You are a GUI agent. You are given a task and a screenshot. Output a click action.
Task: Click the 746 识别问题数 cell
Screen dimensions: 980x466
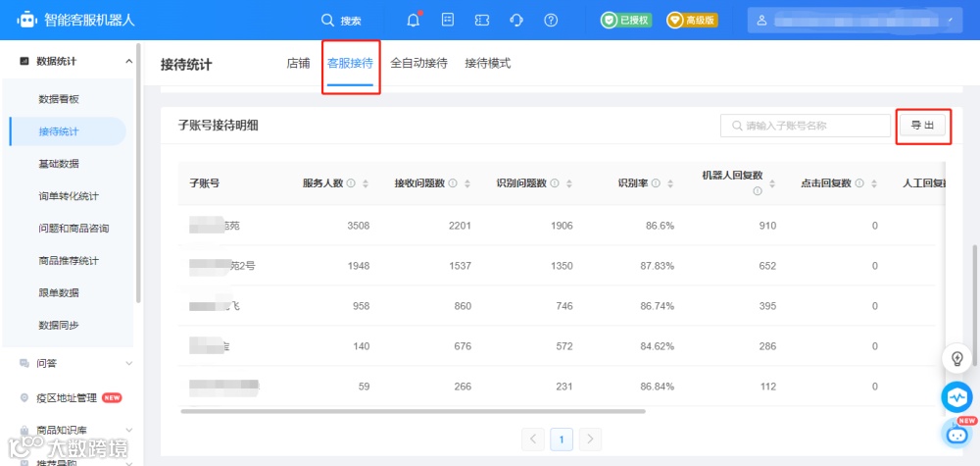pos(563,306)
